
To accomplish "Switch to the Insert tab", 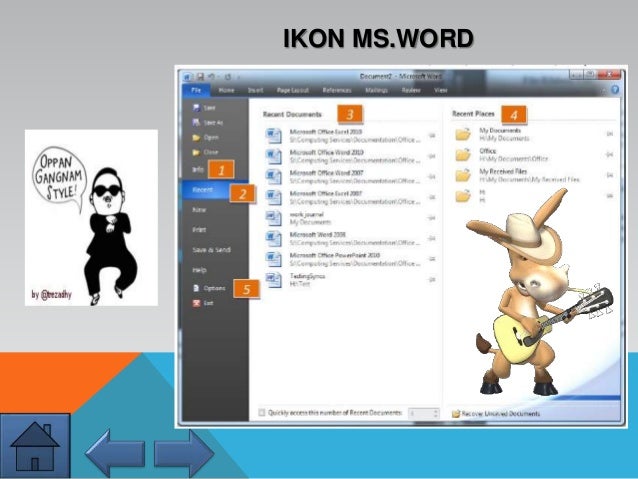I will (x=256, y=90).
